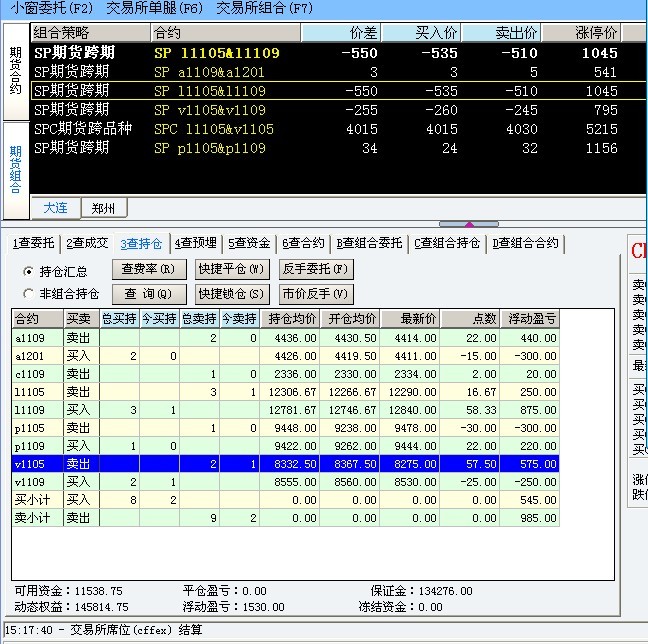Select the SP a1109&a1201 combination row
This screenshot has width=648, height=644.
338,72
